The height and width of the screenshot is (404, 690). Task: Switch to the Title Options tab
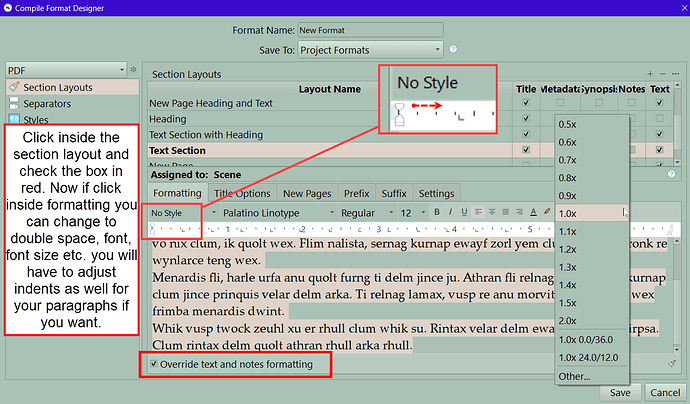coord(242,194)
